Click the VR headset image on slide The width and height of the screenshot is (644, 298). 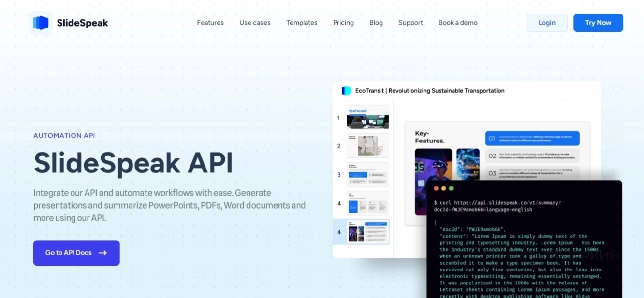[433, 182]
